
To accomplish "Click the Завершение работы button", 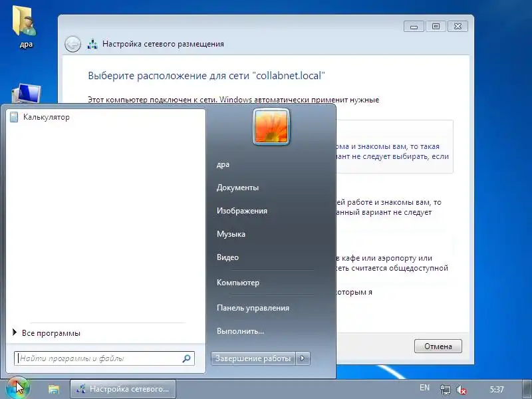I will pyautogui.click(x=253, y=358).
